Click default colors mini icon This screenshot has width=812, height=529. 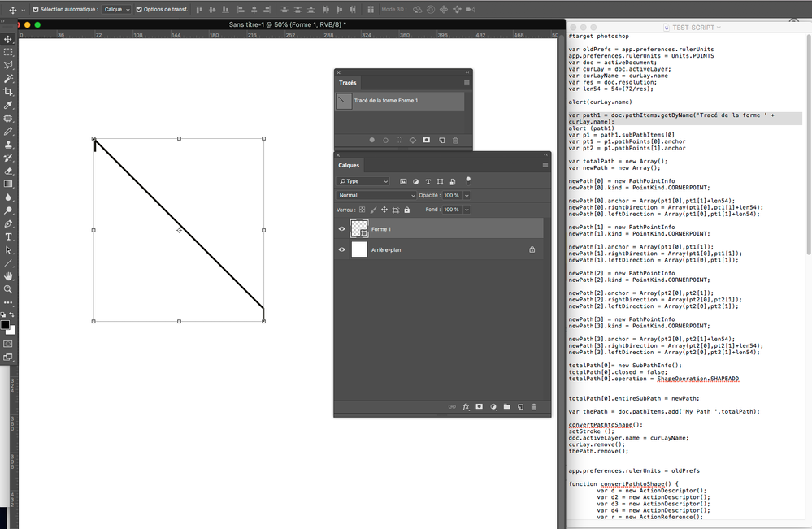click(x=3, y=314)
